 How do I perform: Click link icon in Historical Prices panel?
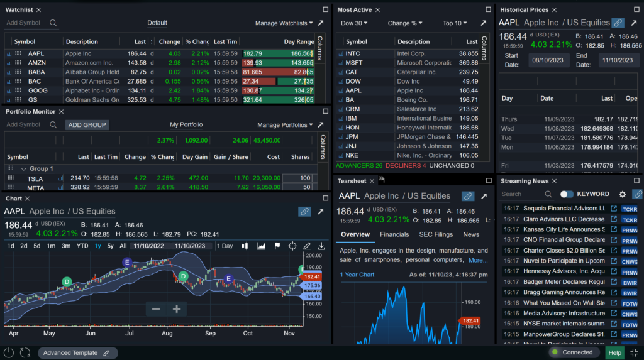(618, 23)
